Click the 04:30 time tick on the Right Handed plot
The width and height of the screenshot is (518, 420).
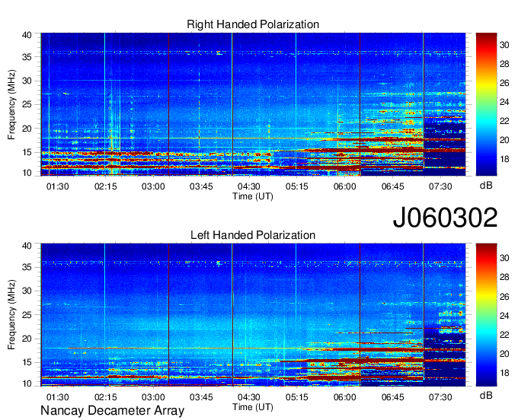[249, 186]
